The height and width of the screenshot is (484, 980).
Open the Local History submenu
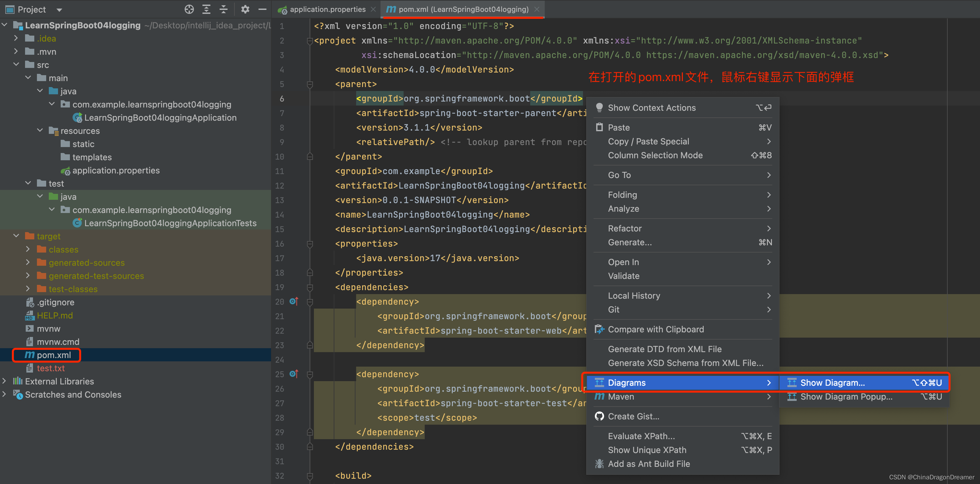[x=683, y=296]
